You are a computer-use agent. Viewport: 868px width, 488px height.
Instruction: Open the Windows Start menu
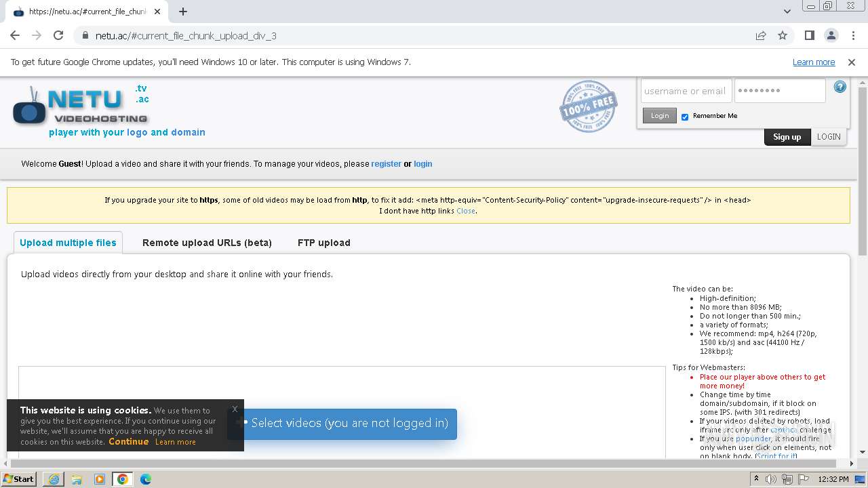pos(18,479)
